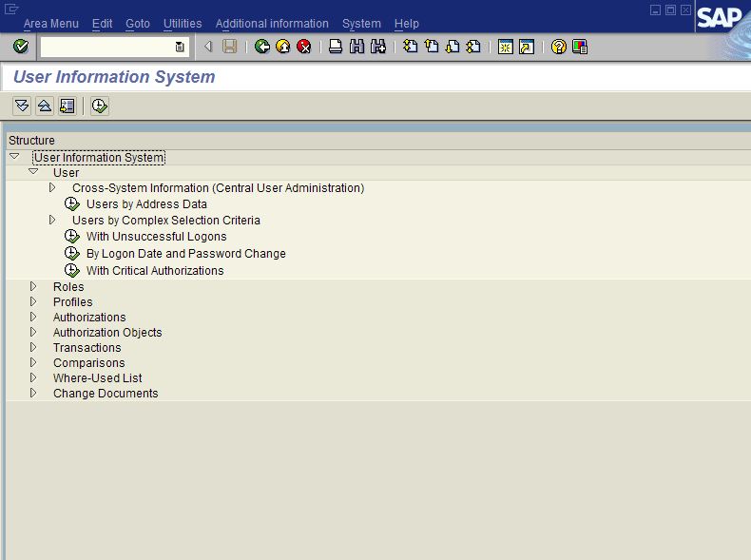751x560 pixels.
Task: Click the Execute clock icon in toolbar
Action: click(x=100, y=106)
